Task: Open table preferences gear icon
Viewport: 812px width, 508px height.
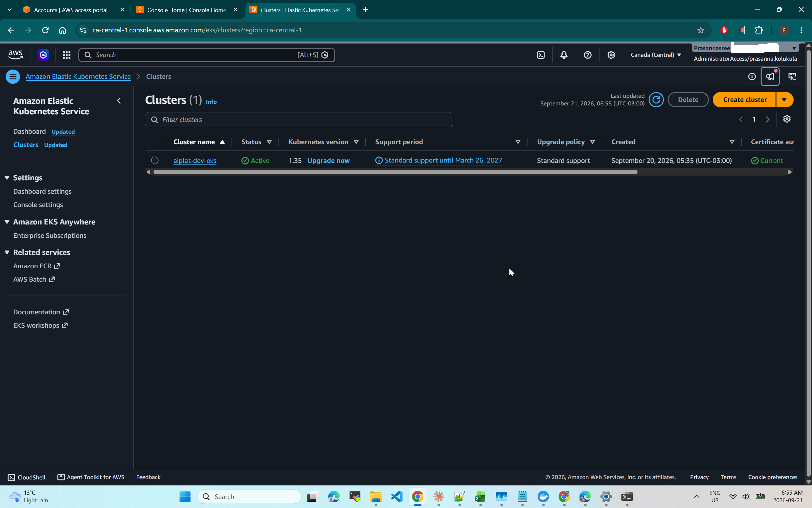Action: 787,119
